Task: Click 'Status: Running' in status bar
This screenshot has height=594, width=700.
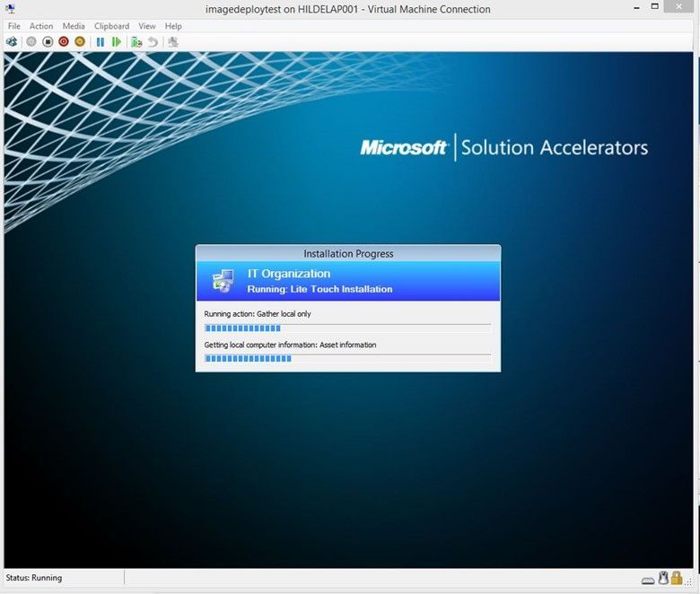Action: [34, 578]
